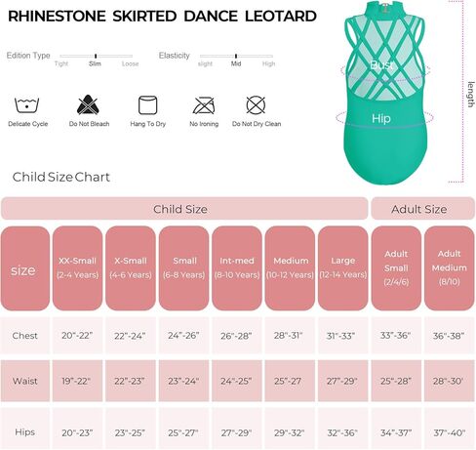Choose the Int-med (8-10 Years) size cell
This screenshot has width=476, height=450.
237,268
